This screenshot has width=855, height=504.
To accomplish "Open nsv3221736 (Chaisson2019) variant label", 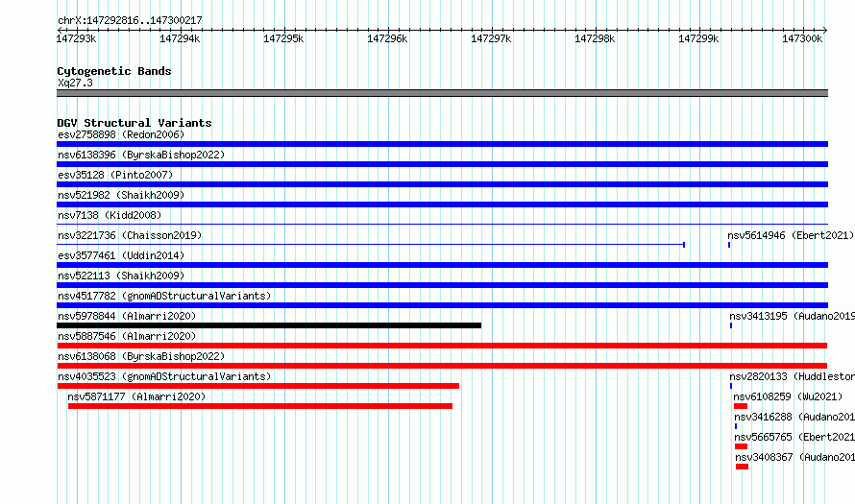I will point(130,235).
